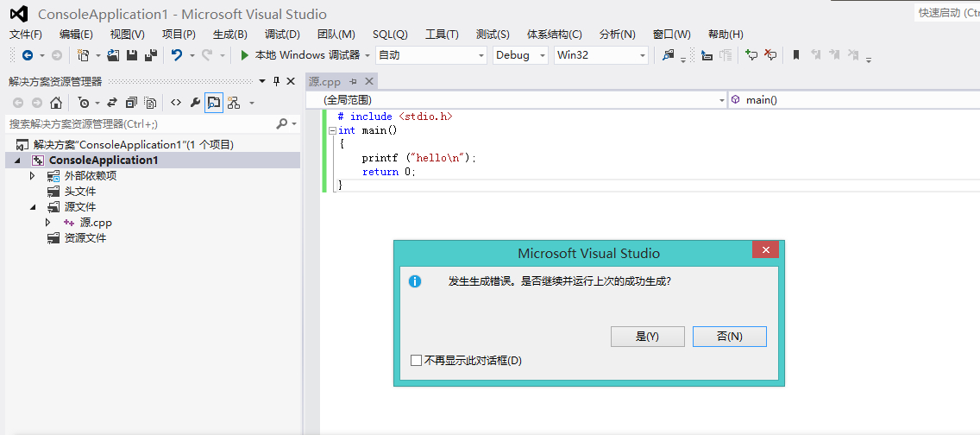Viewport: 980px width, 435px height.
Task: Click the blue Navigate Backward arrow
Action: [28, 55]
